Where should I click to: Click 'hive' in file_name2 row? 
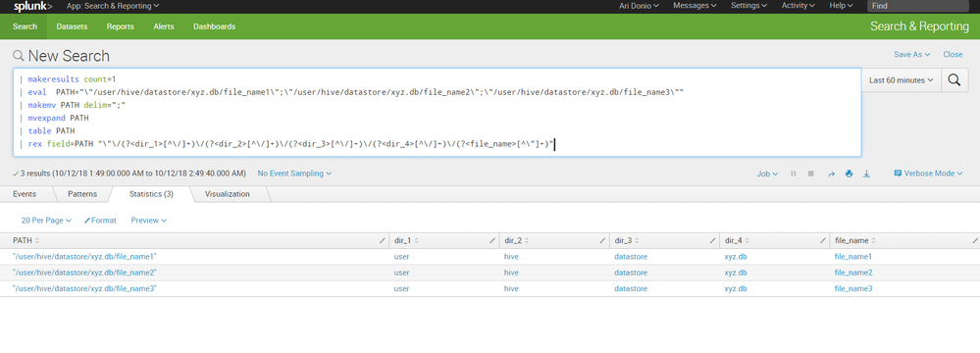coord(511,273)
